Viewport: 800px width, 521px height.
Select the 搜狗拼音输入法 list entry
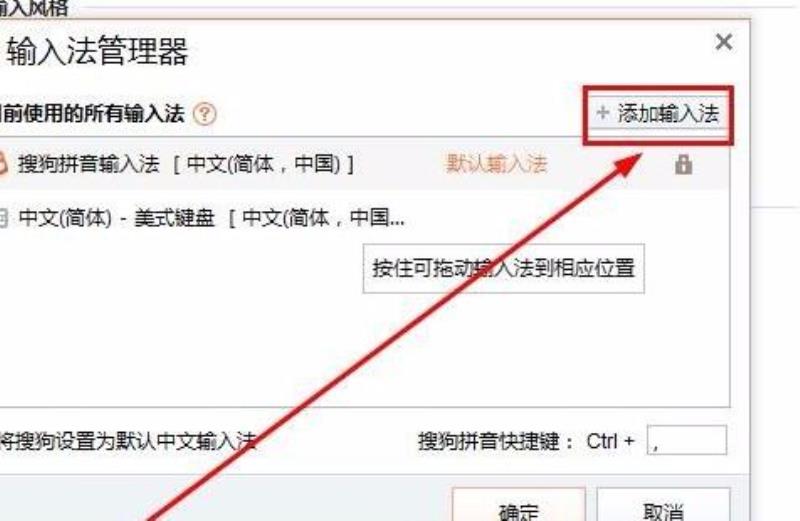[x=364, y=164]
